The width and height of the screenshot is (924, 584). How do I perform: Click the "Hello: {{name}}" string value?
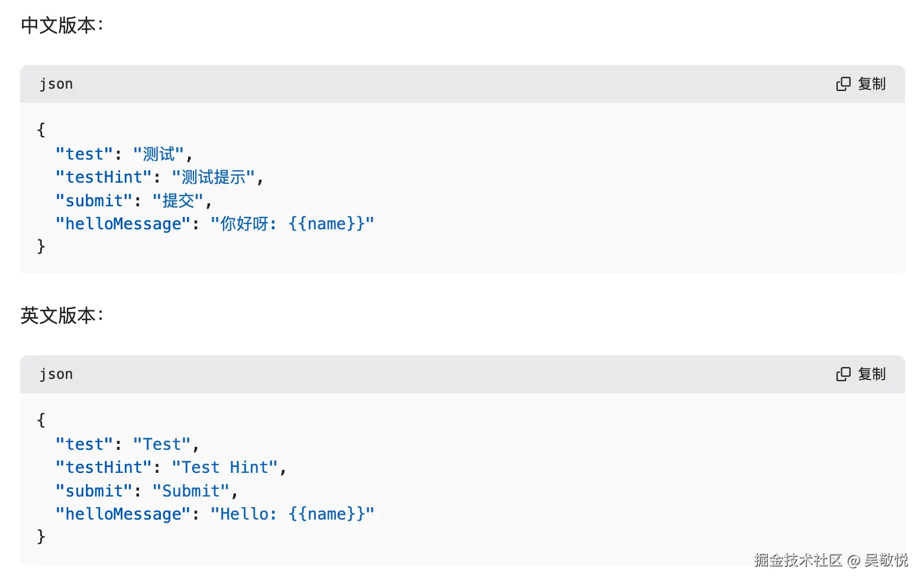pos(292,514)
